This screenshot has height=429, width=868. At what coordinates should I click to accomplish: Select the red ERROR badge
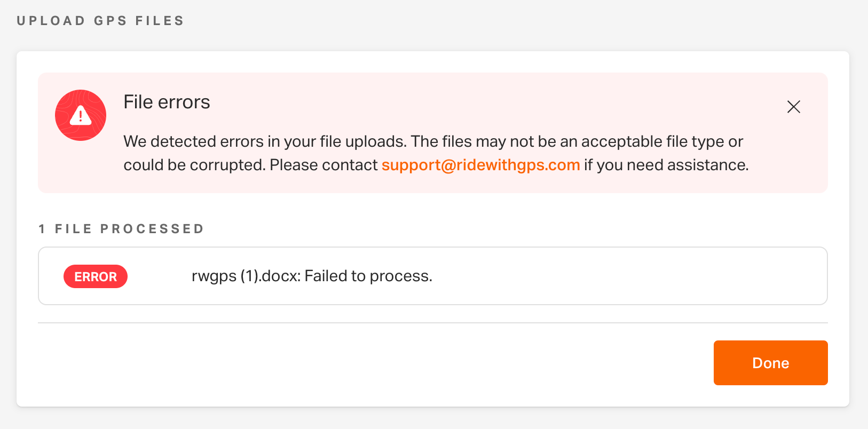coord(96,276)
